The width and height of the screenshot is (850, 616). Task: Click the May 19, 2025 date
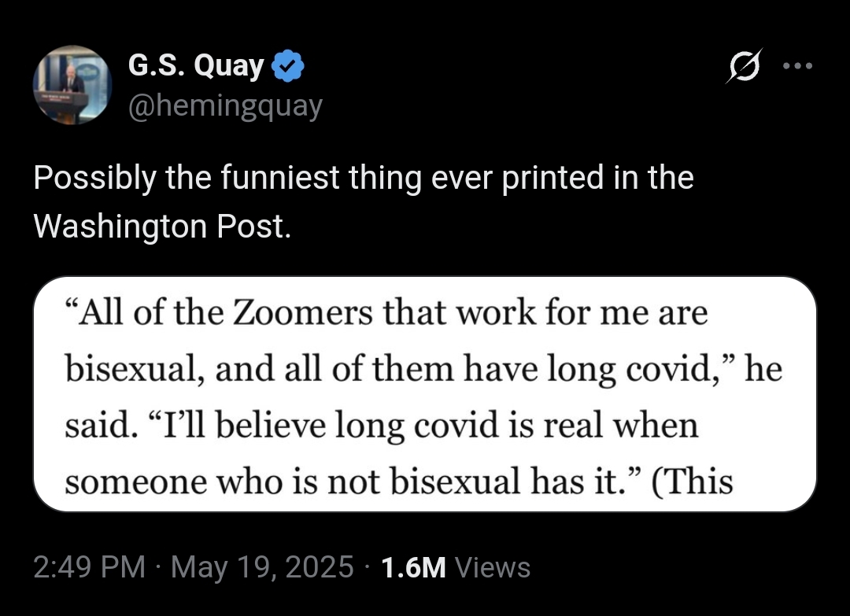coord(262,567)
